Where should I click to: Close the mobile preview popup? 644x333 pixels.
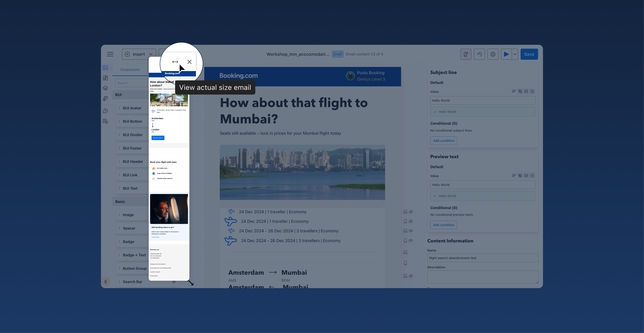[189, 62]
